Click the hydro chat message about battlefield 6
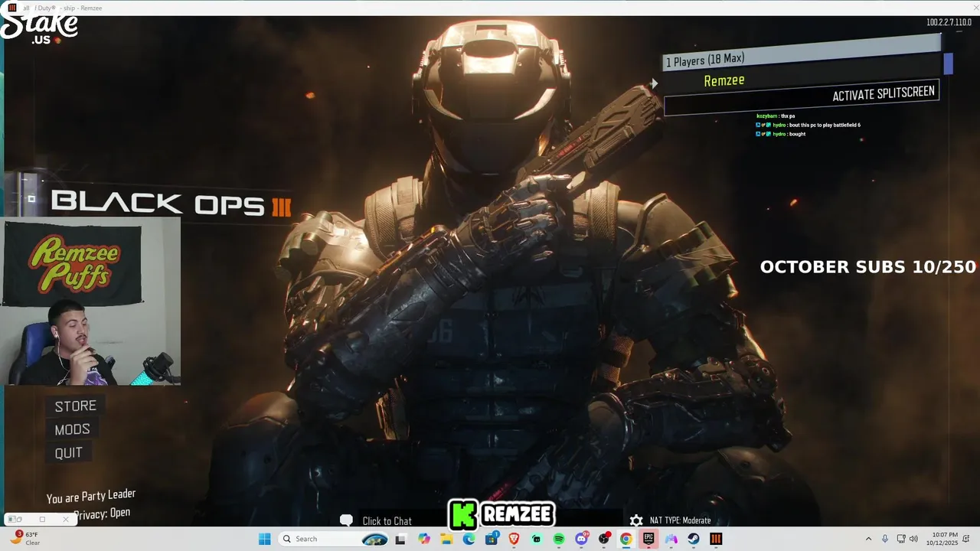The width and height of the screenshot is (980, 551). 808,125
